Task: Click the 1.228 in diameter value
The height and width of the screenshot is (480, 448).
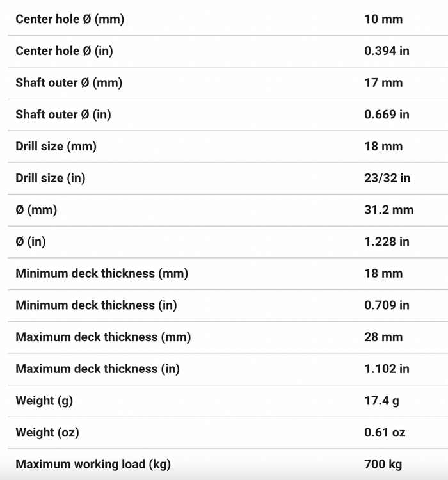Action: click(x=387, y=242)
